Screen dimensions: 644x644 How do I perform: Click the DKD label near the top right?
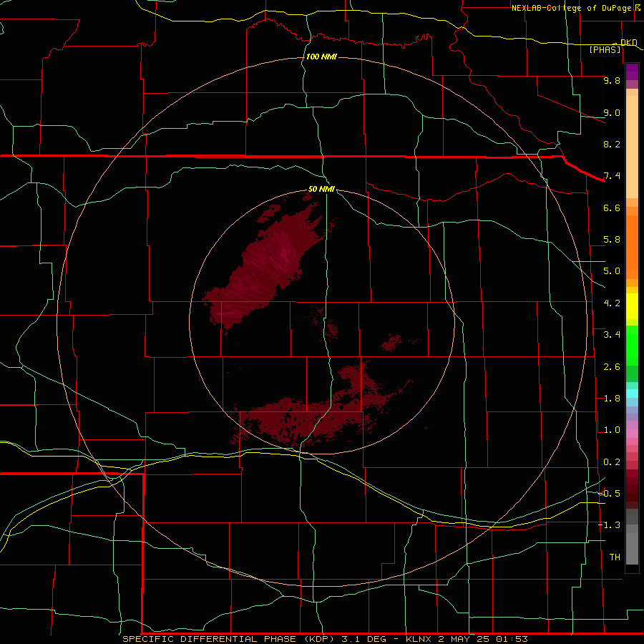[x=628, y=42]
